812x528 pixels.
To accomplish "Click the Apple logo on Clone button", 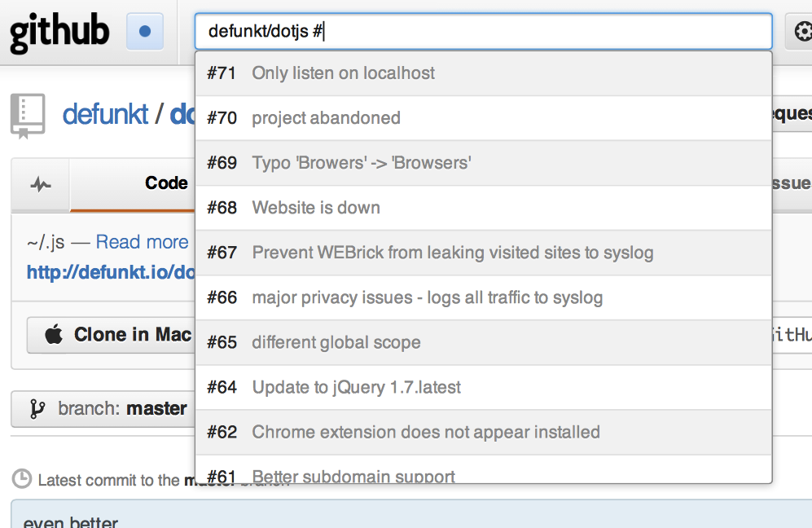I will pyautogui.click(x=54, y=335).
